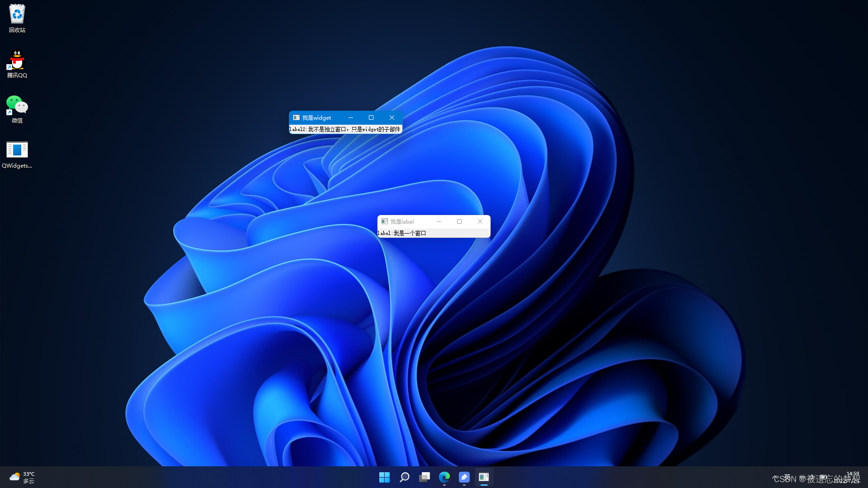The height and width of the screenshot is (488, 868).
Task: Click the running Qt application taskbar icon
Action: coord(484,477)
